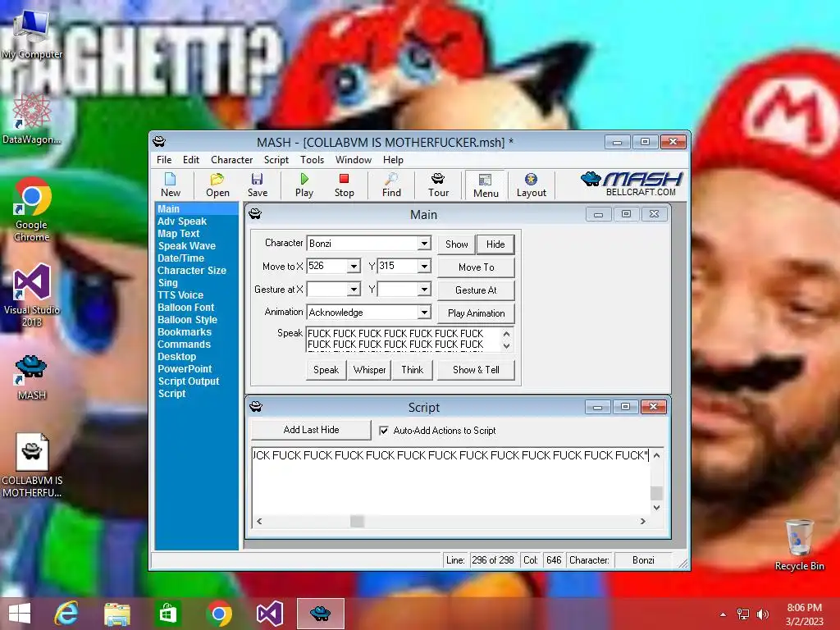The image size is (840, 630).
Task: Open the File menu
Action: point(164,160)
